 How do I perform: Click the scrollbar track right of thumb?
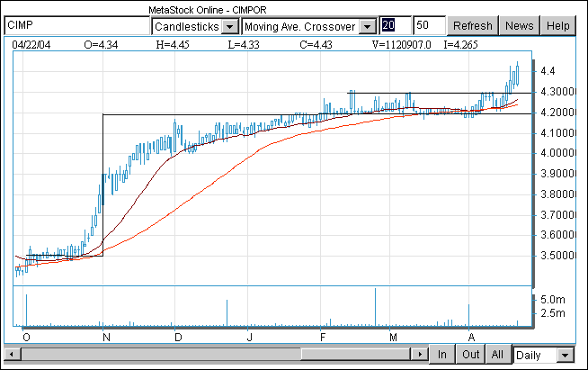(356, 354)
